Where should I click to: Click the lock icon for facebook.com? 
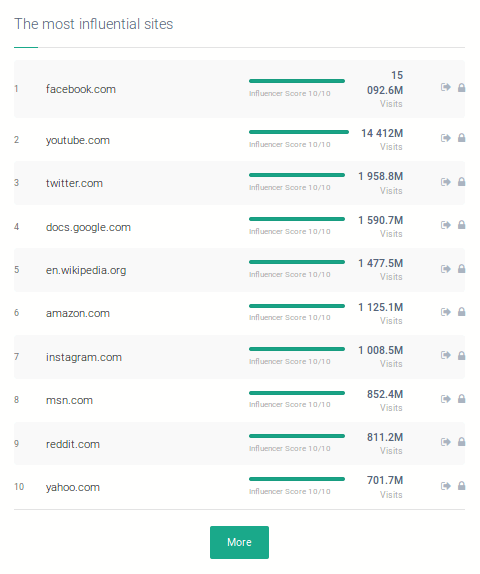point(462,87)
